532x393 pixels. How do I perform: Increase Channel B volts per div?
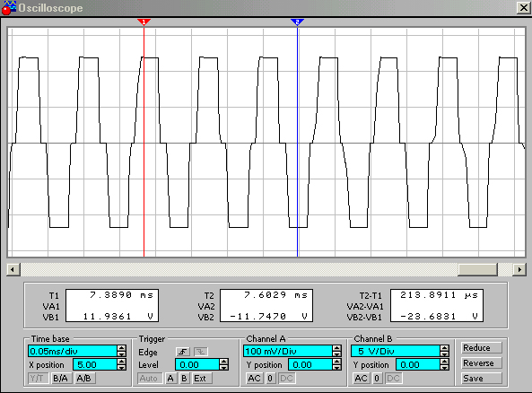tap(444, 348)
